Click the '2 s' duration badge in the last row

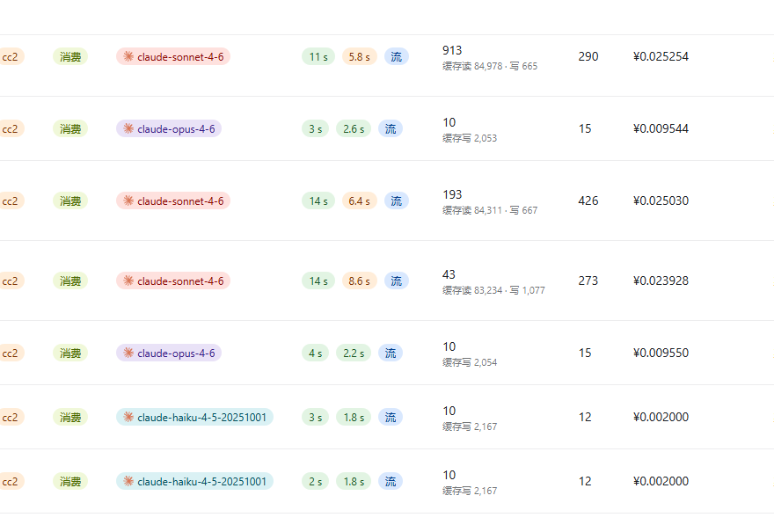pos(316,481)
